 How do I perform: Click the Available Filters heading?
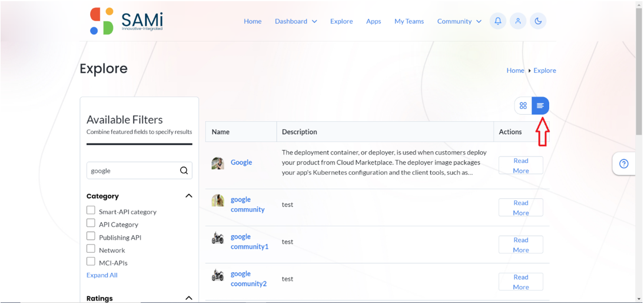pos(124,120)
